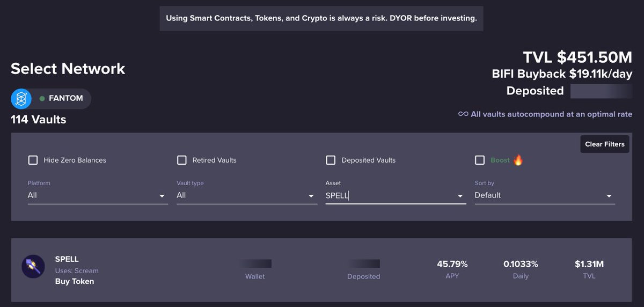644x307 pixels.
Task: Click the DYOR risk warning banner
Action: click(x=321, y=18)
